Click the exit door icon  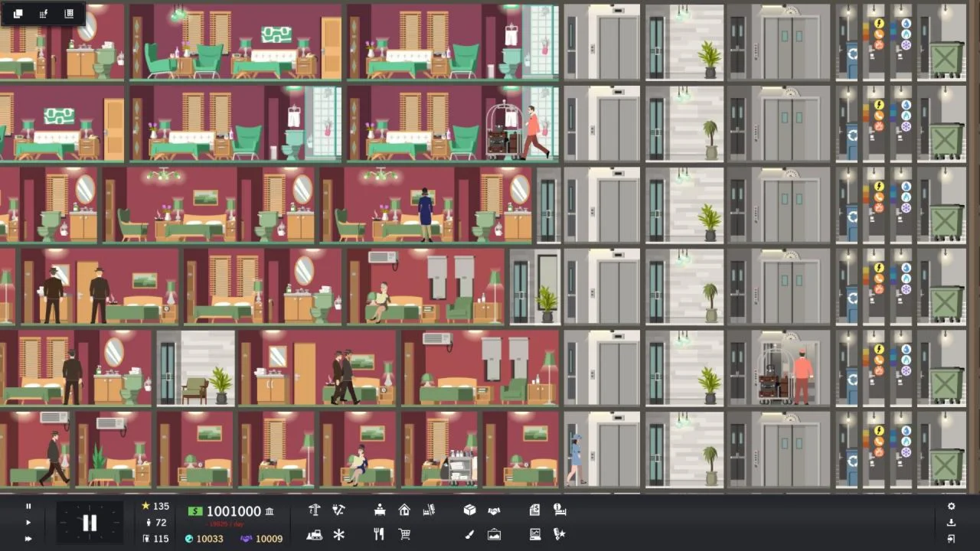coord(951,539)
